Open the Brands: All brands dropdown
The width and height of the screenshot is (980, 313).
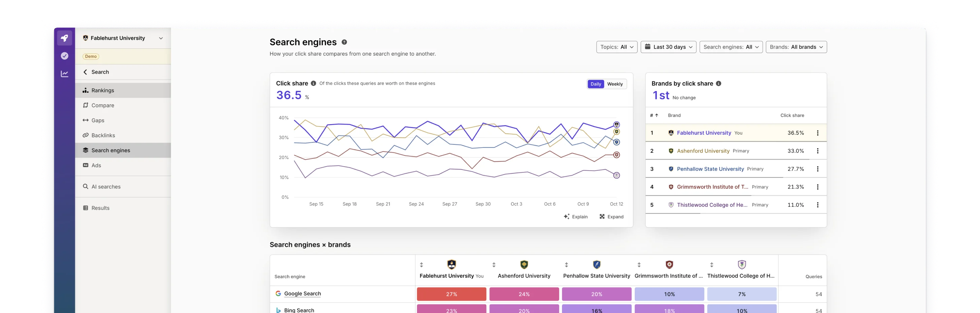pyautogui.click(x=796, y=47)
